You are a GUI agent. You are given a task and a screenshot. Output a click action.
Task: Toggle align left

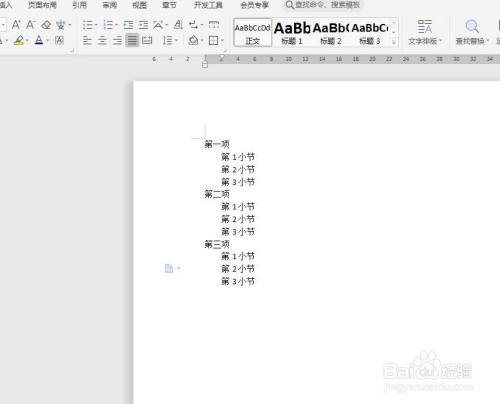click(x=87, y=41)
